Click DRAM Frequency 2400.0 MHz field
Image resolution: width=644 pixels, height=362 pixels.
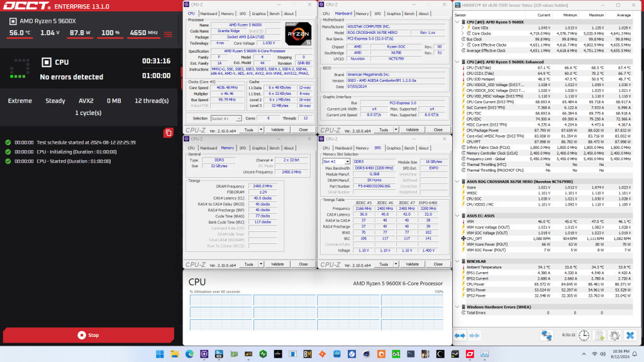coord(262,186)
